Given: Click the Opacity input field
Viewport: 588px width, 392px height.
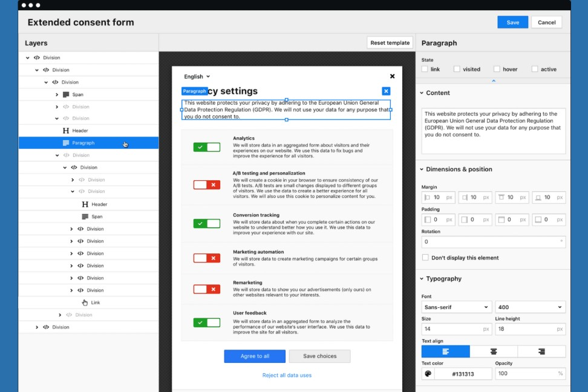Looking at the screenshot, I should click(526, 373).
